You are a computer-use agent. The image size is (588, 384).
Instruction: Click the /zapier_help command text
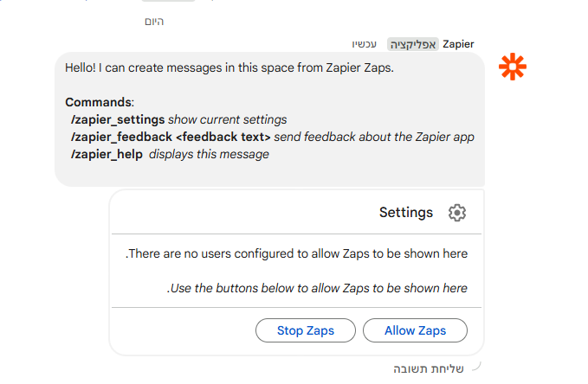click(x=106, y=154)
